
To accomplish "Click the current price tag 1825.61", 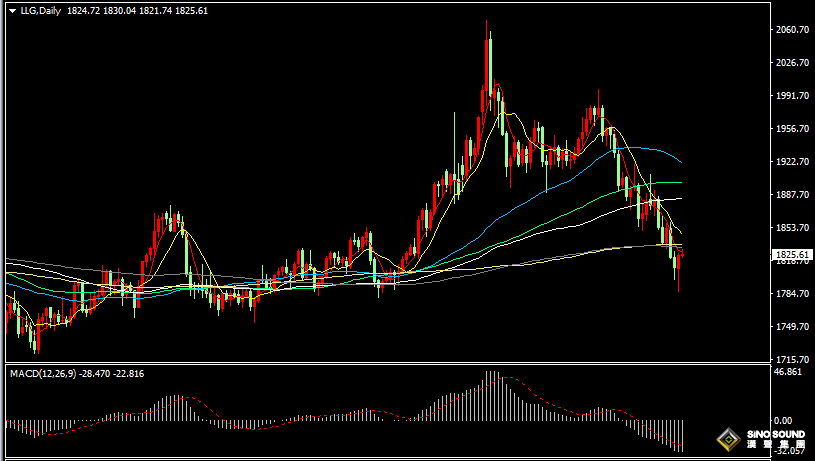I will (x=792, y=255).
